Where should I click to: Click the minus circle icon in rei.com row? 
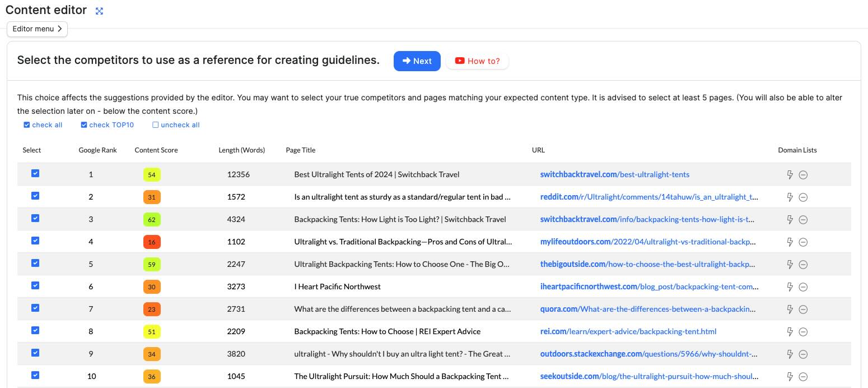tap(803, 332)
